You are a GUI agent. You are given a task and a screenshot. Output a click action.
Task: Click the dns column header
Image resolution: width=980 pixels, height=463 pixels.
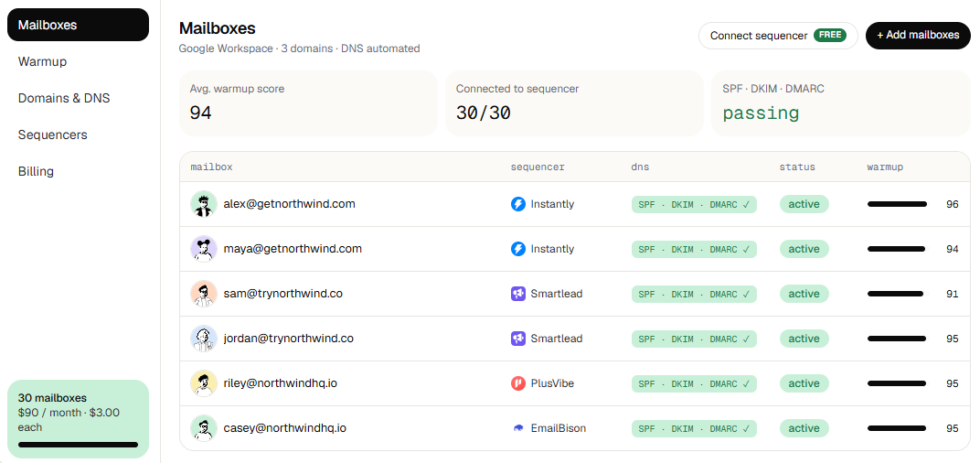640,167
